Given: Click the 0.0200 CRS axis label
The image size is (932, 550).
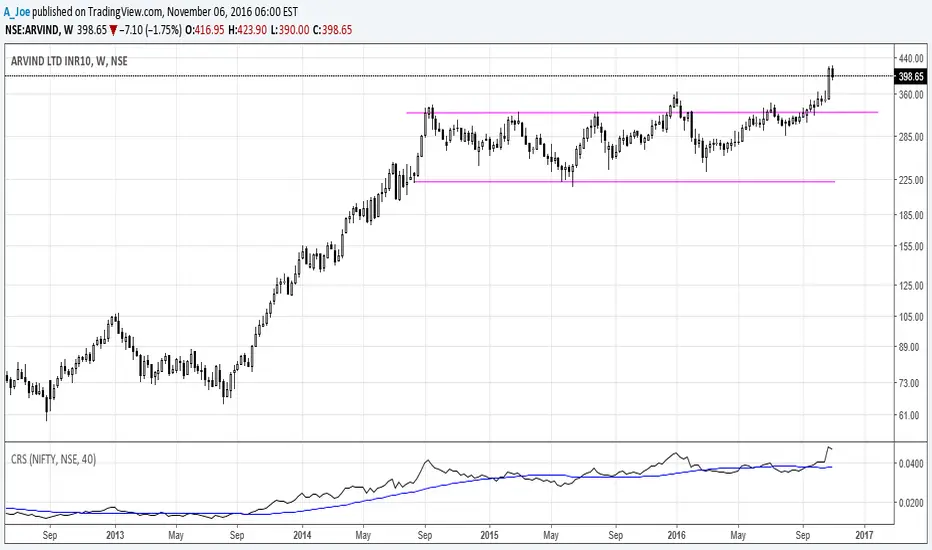Looking at the screenshot, I should pyautogui.click(x=911, y=503).
